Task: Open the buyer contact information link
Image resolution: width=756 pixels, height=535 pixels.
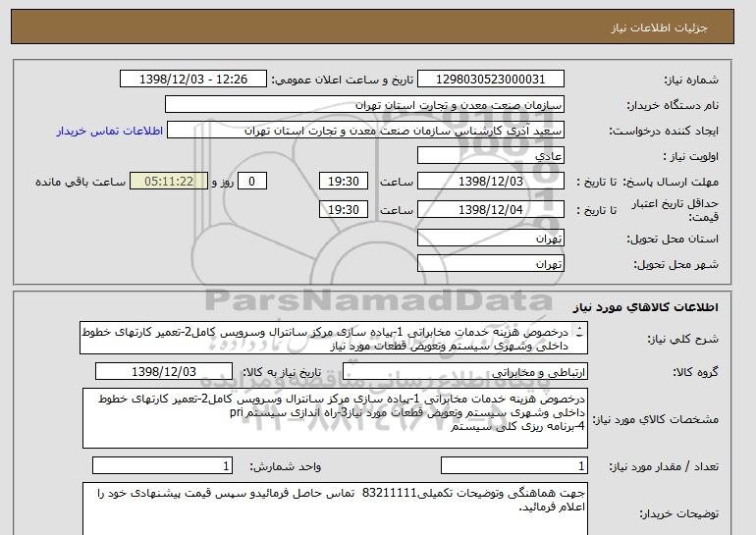Action: coord(110,132)
